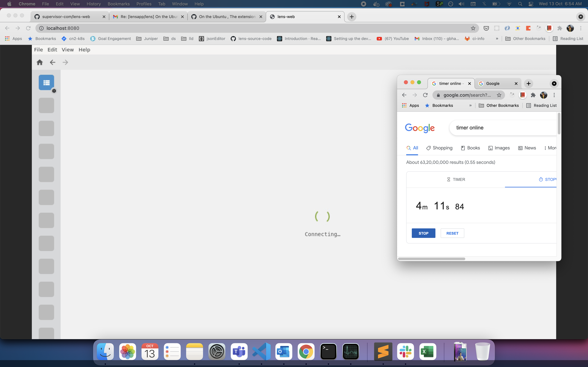Screen dimensions: 588x367
Task: Open the three-dot Chrome menu in small window
Action: click(x=554, y=95)
